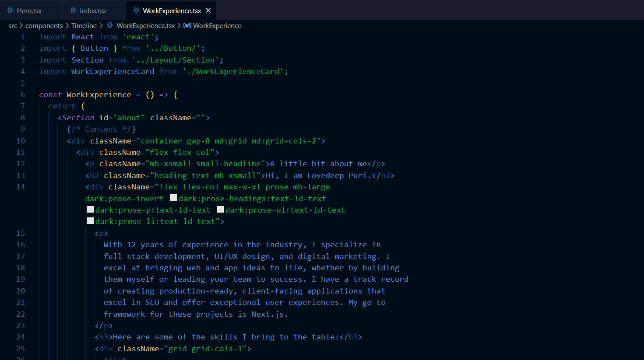The height and width of the screenshot is (360, 644).
Task: Select WorkExperience.tsx in the breadcrumb path
Action: (145, 26)
